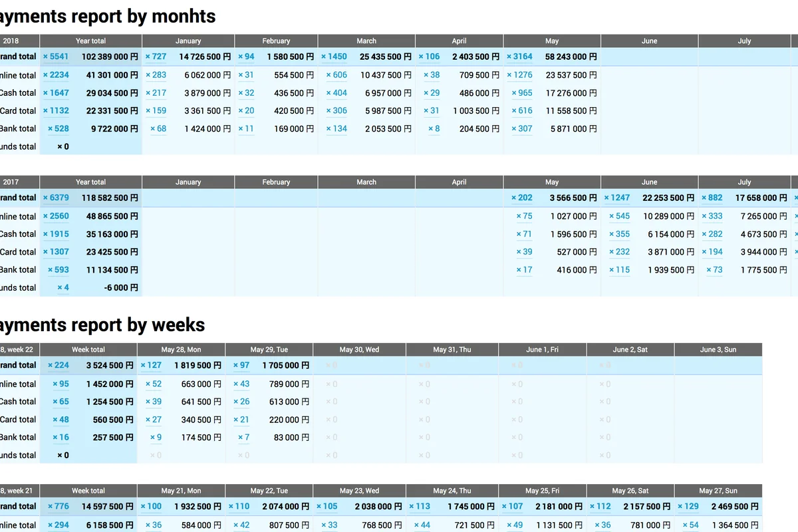Open the February cash total 32 transactions link
Image resolution: width=798 pixels, height=532 pixels.
click(248, 93)
